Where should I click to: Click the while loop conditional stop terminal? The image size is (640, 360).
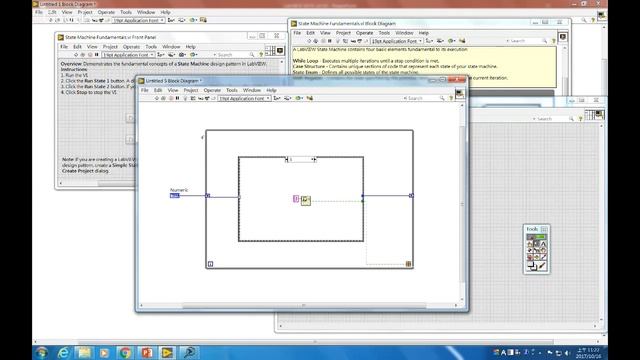pos(408,264)
